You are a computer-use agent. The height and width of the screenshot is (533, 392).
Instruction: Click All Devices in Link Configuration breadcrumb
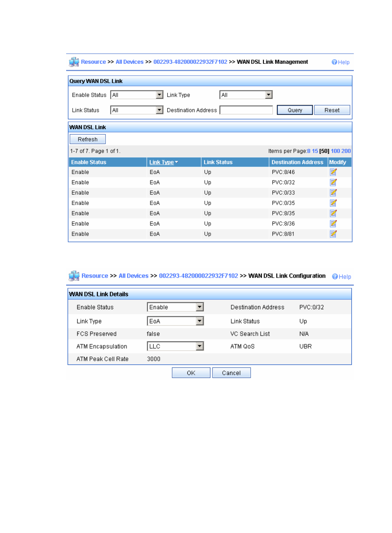(134, 276)
